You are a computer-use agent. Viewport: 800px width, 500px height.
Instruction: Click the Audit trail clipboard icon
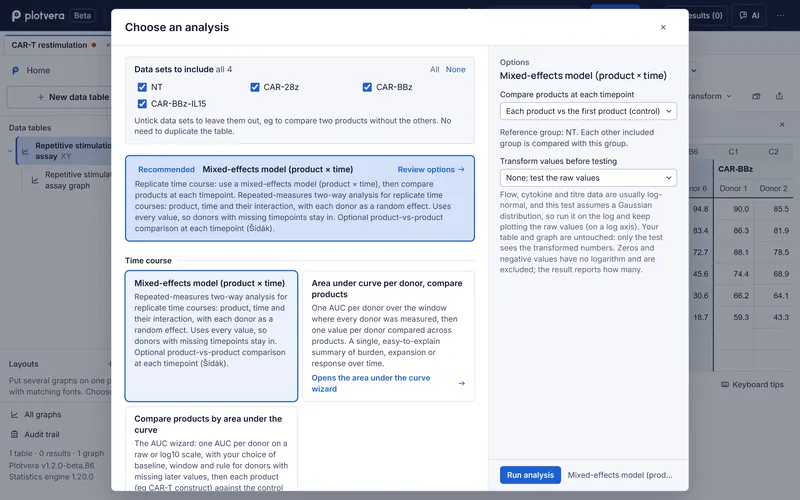14,435
